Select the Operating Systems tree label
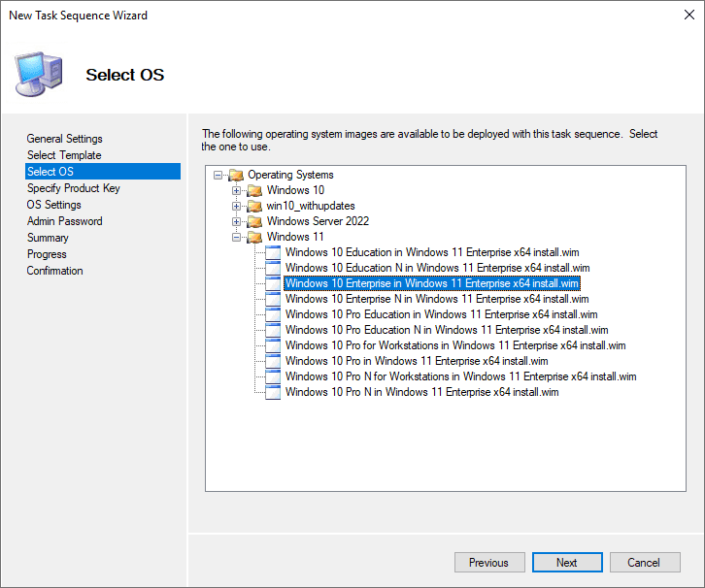This screenshot has width=705, height=588. [290, 175]
